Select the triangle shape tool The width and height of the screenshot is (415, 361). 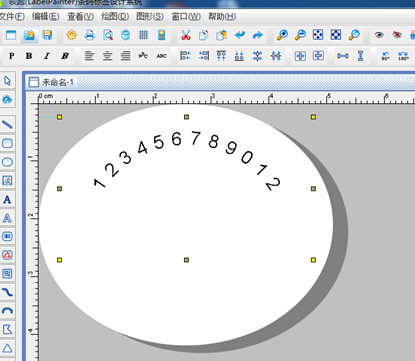coord(7,348)
